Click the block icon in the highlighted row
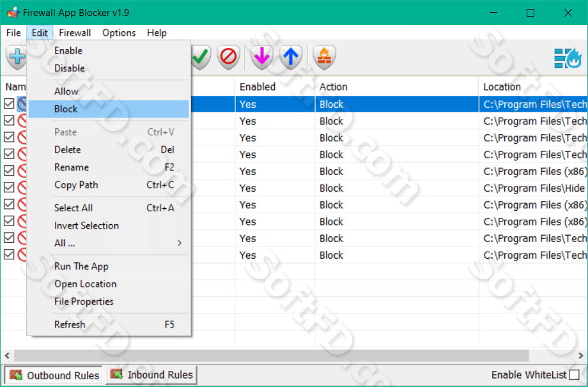This screenshot has height=387, width=588. 22,104
